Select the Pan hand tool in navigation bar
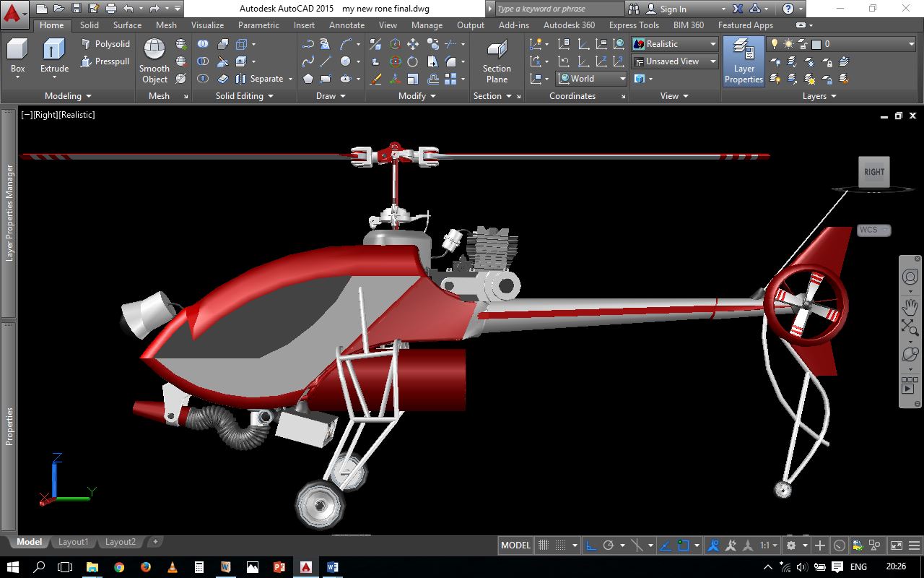Viewport: 924px width, 578px height. coord(910,304)
